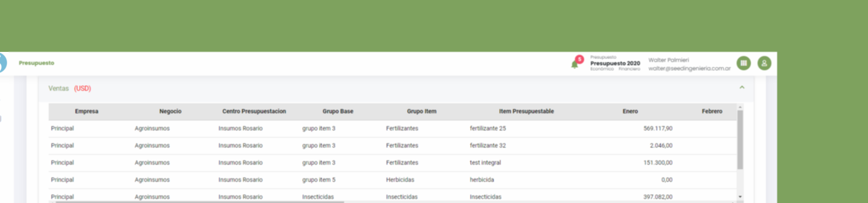Click the user profile avatar icon

click(764, 63)
